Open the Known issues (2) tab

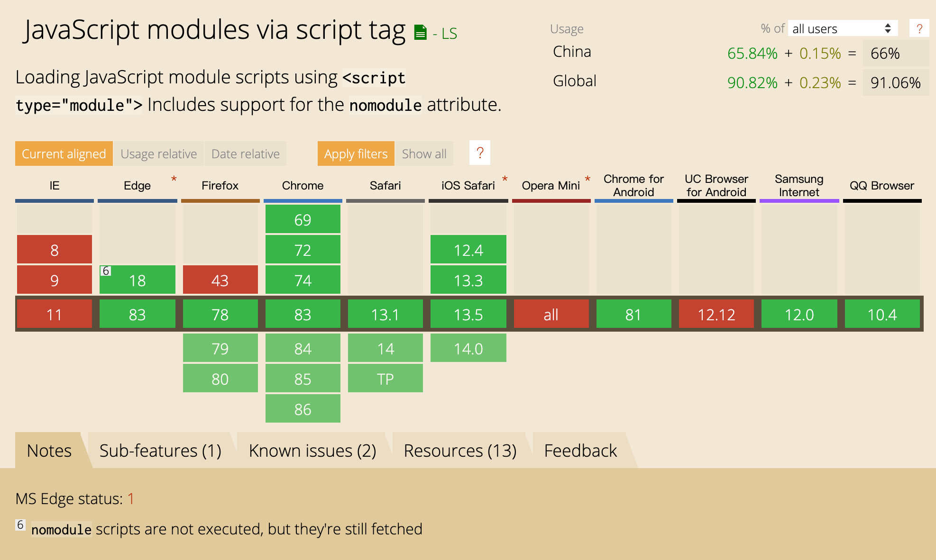[312, 451]
